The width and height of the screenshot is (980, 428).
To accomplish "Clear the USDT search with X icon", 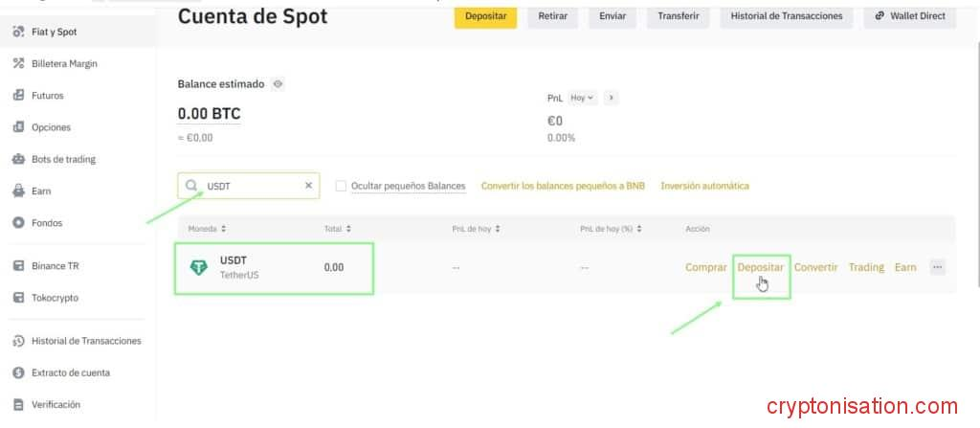I will point(309,186).
